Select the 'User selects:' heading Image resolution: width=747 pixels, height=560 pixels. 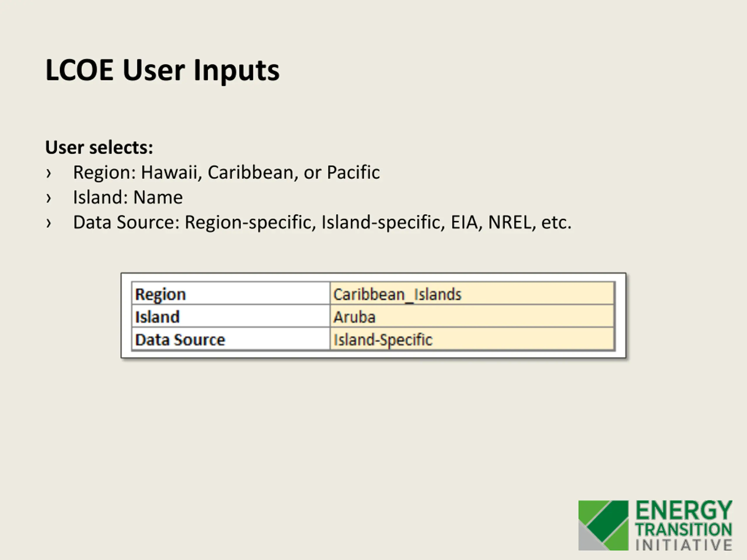99,148
